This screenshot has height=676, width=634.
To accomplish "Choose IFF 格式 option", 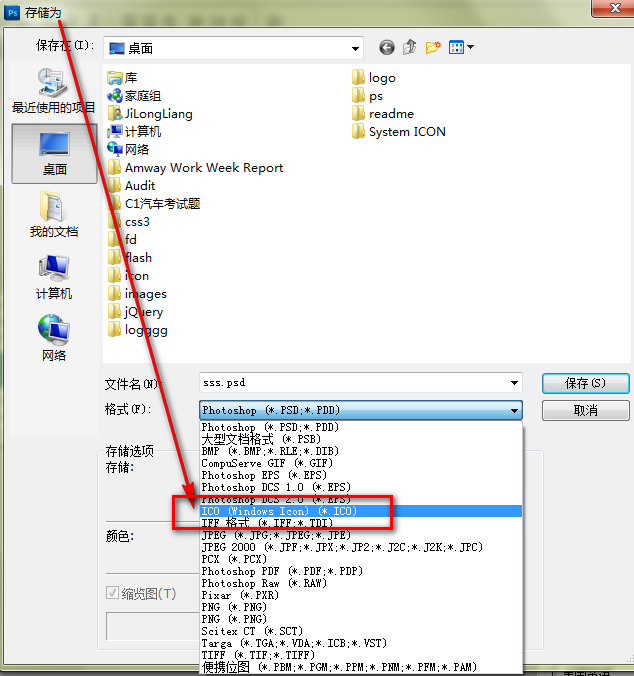I will (361, 523).
